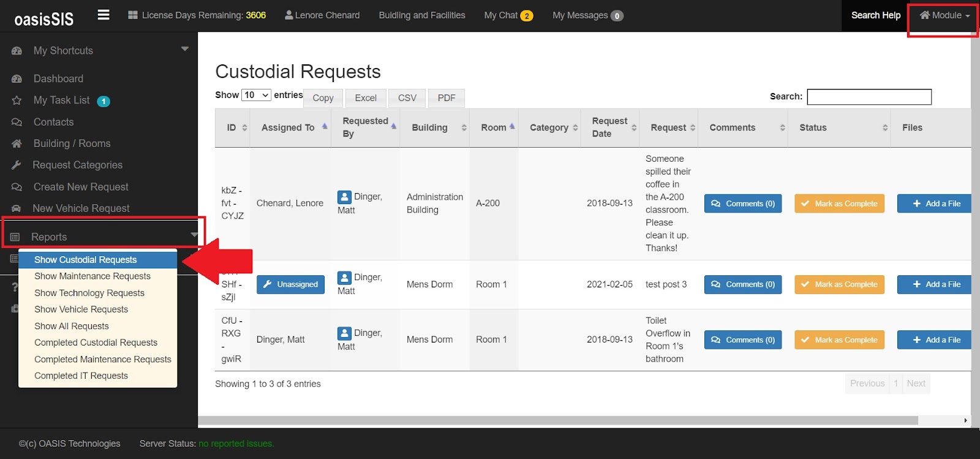Click the Reports list icon
Viewport: 980px width, 459px height.
[15, 237]
